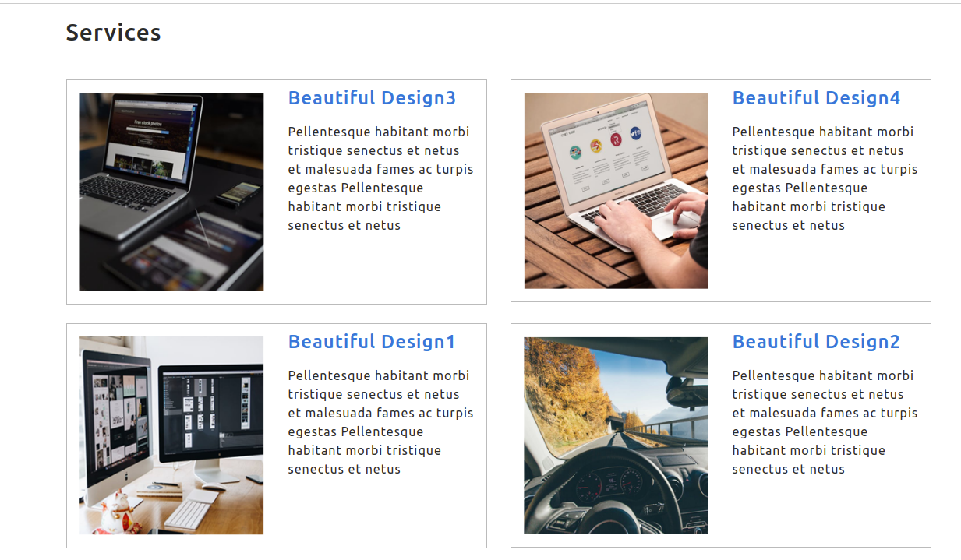Click the description text under Beautiful Design3
The image size is (961, 560).
tap(380, 178)
